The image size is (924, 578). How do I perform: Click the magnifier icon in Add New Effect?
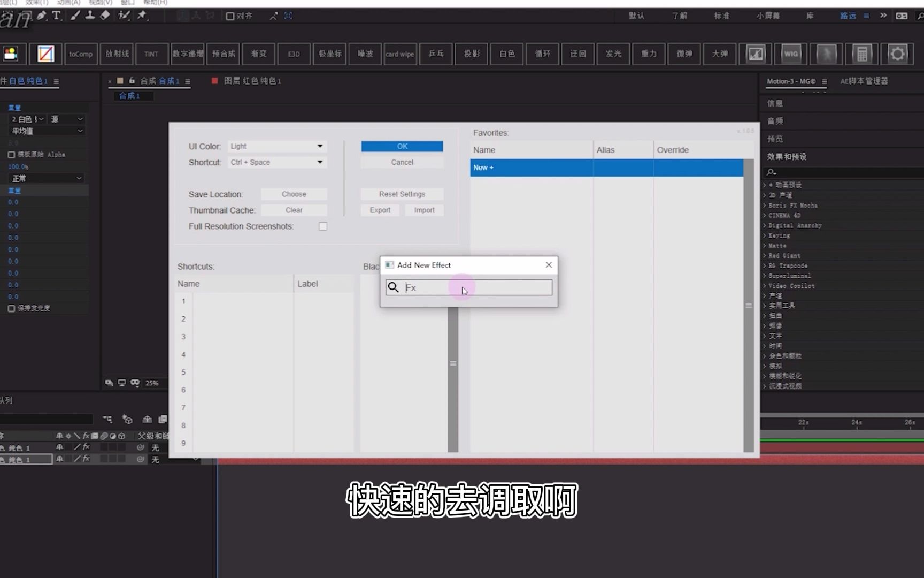(394, 287)
